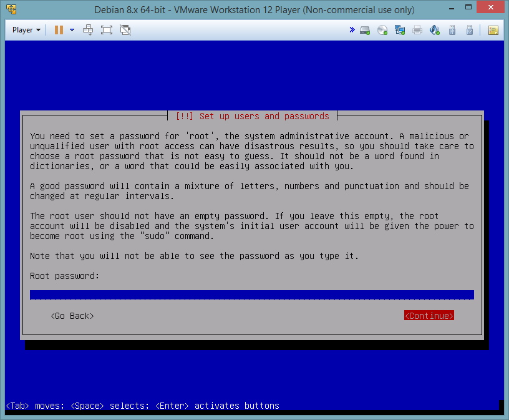
Task: Focus the Root password input field
Action: 252,295
